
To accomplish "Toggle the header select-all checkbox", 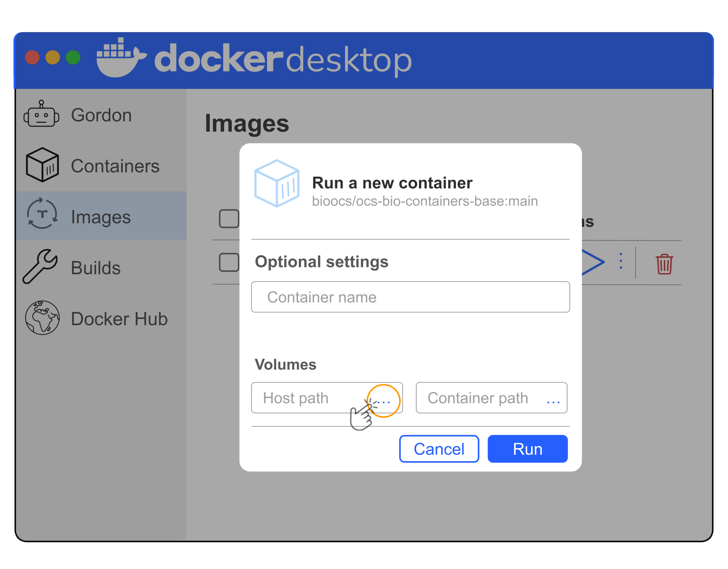I will click(229, 219).
